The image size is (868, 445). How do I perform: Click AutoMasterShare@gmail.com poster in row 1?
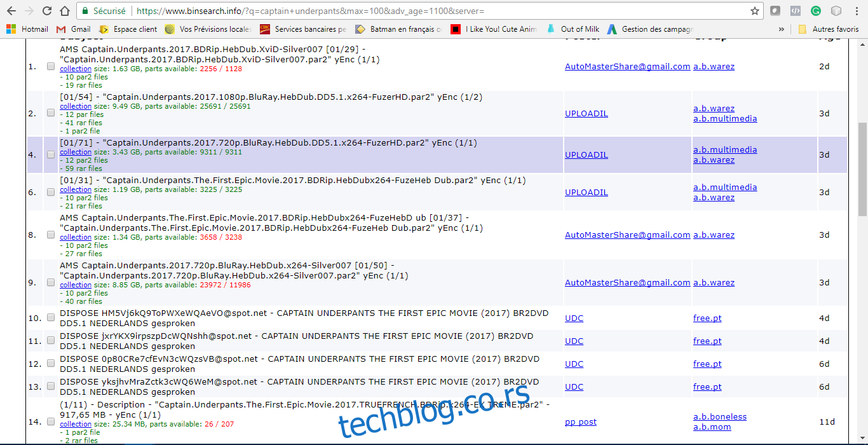coord(627,66)
